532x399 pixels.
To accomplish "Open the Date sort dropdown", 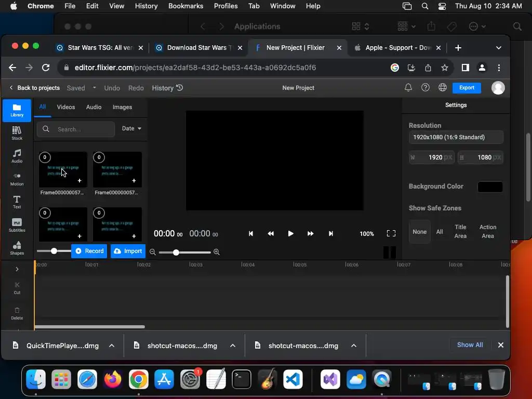I will click(x=131, y=129).
